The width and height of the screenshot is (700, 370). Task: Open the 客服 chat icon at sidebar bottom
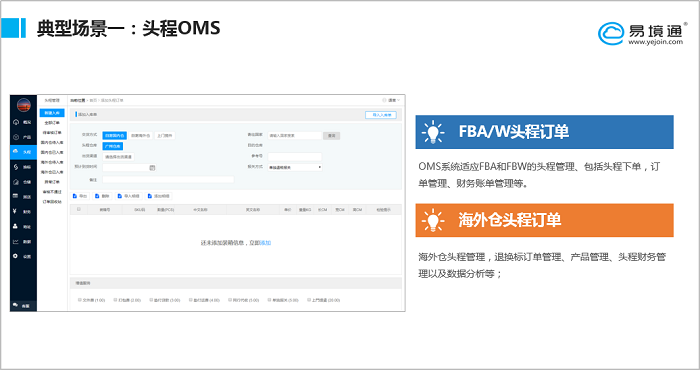(x=16, y=305)
